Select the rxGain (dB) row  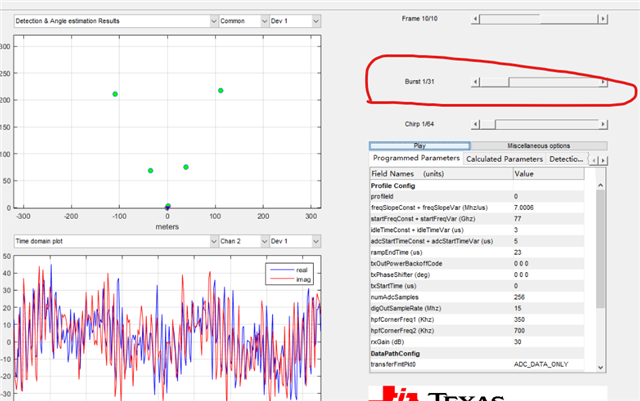[477, 342]
